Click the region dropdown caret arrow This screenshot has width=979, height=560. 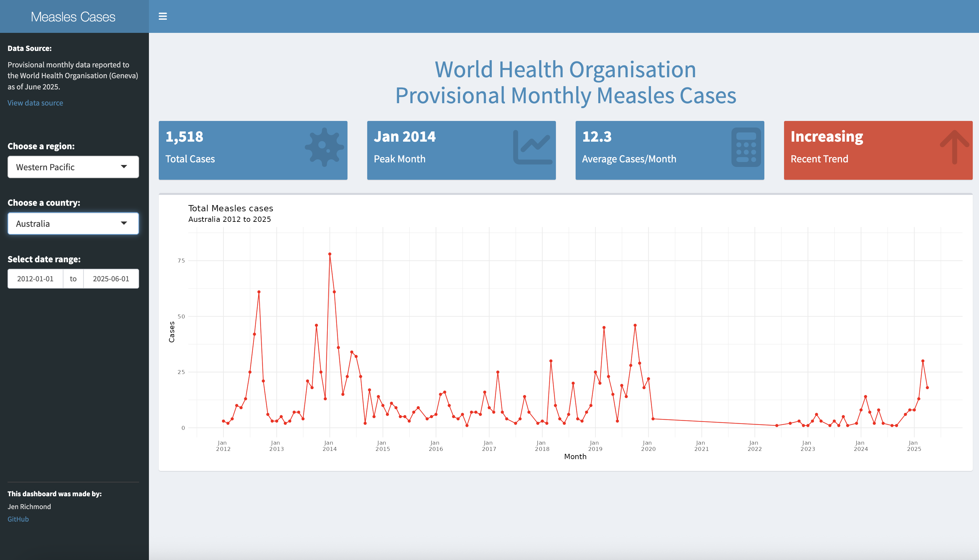point(124,167)
